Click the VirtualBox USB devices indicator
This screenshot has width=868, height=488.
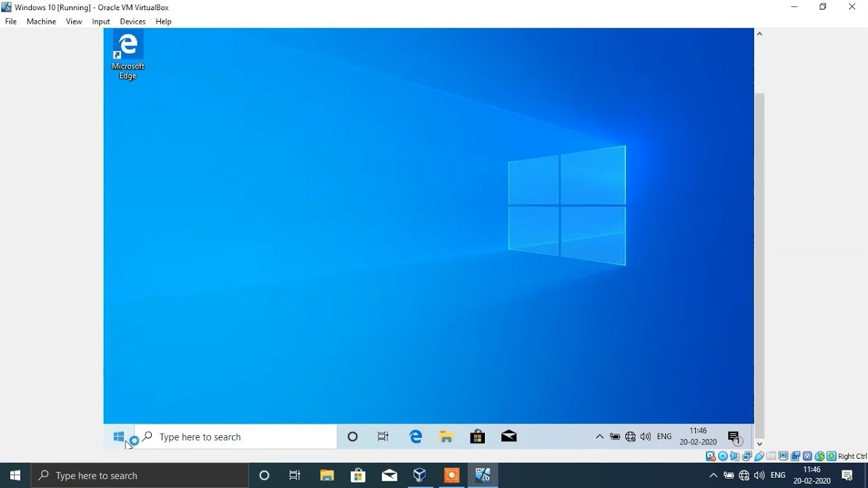tap(759, 456)
